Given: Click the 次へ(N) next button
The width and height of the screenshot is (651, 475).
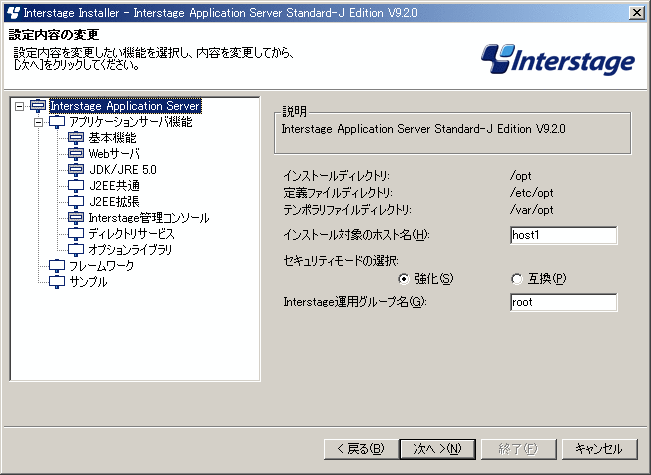Looking at the screenshot, I should [x=438, y=449].
